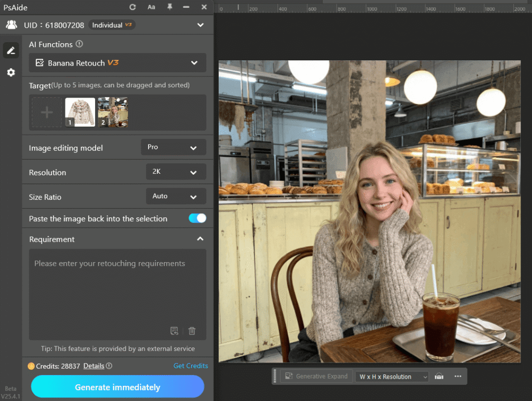Click the Generate immediately button
The width and height of the screenshot is (532, 401).
[117, 386]
